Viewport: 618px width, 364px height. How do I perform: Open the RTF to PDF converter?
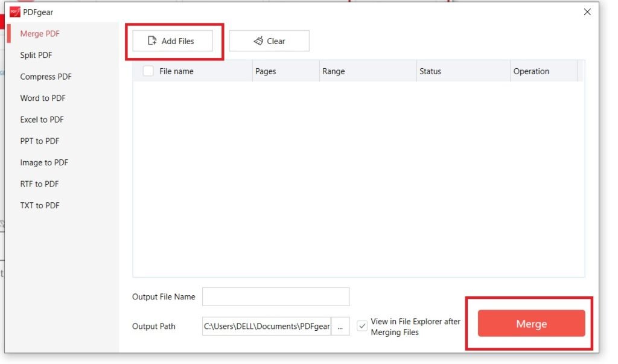(39, 184)
